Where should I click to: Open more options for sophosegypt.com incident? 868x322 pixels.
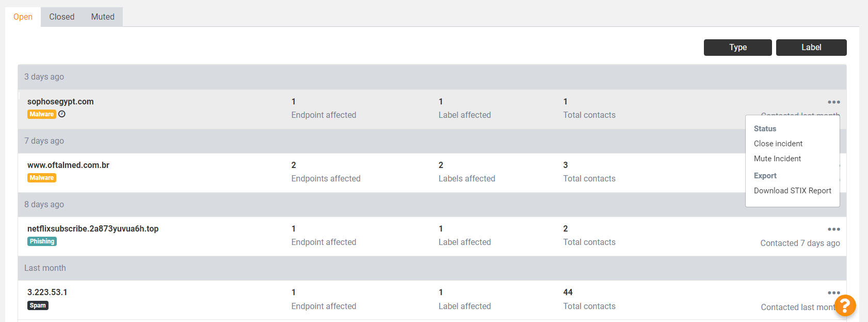pyautogui.click(x=833, y=102)
